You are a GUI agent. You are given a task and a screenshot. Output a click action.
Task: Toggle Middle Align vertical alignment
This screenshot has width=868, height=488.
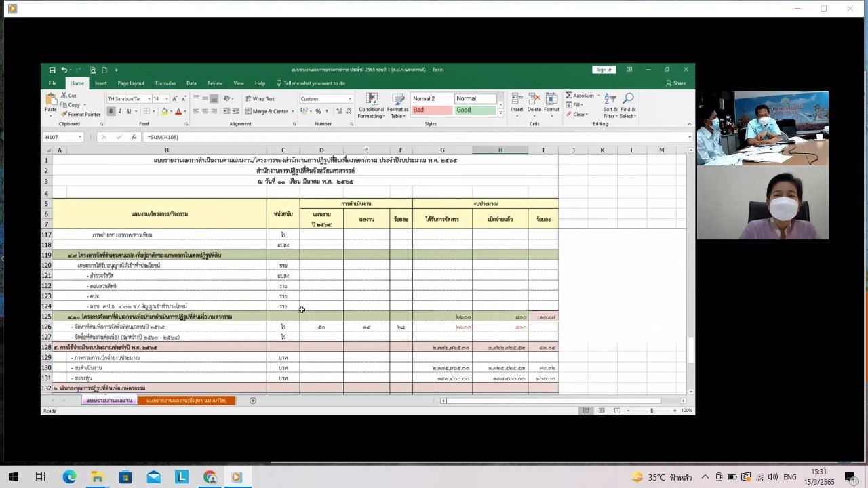pyautogui.click(x=205, y=99)
